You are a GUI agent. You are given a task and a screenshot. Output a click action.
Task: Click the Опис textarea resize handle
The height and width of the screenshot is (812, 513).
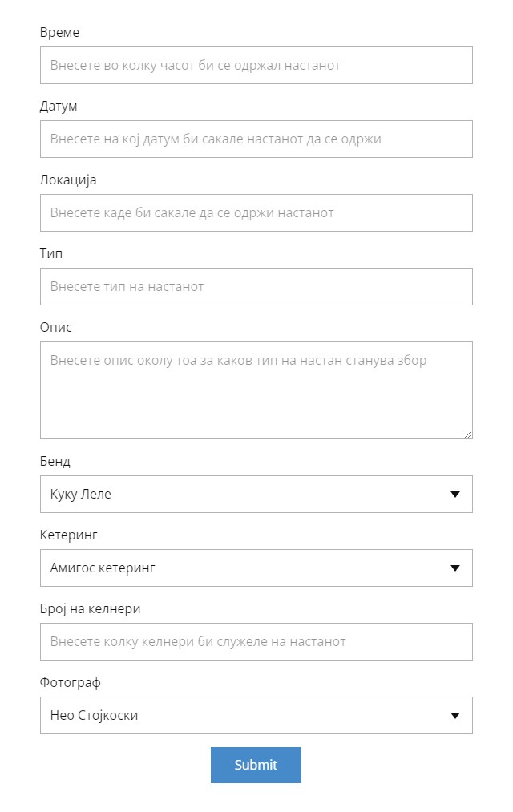tap(468, 434)
